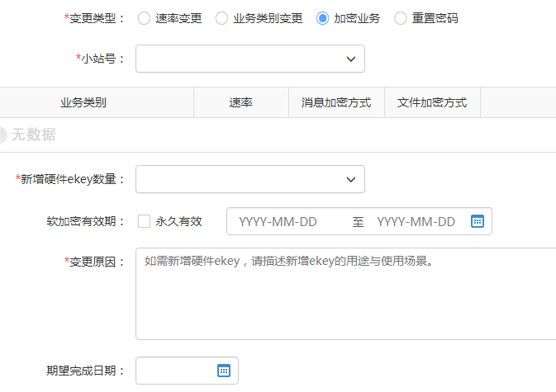Click the end date YYYY-MM-DD field
This screenshot has height=392, width=556.
[416, 222]
